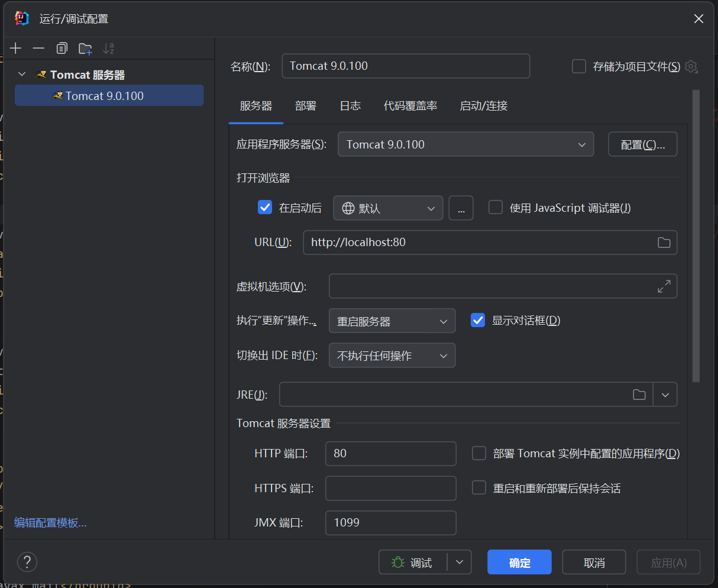Viewport: 718px width, 588px height.
Task: Enable 使用 JavaScript 调试器 checkbox
Action: pyautogui.click(x=496, y=208)
